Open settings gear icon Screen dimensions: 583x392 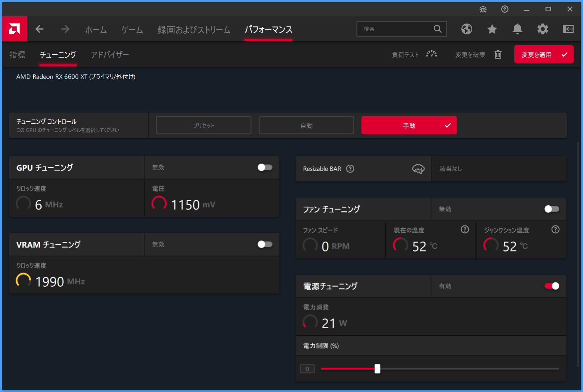click(542, 29)
